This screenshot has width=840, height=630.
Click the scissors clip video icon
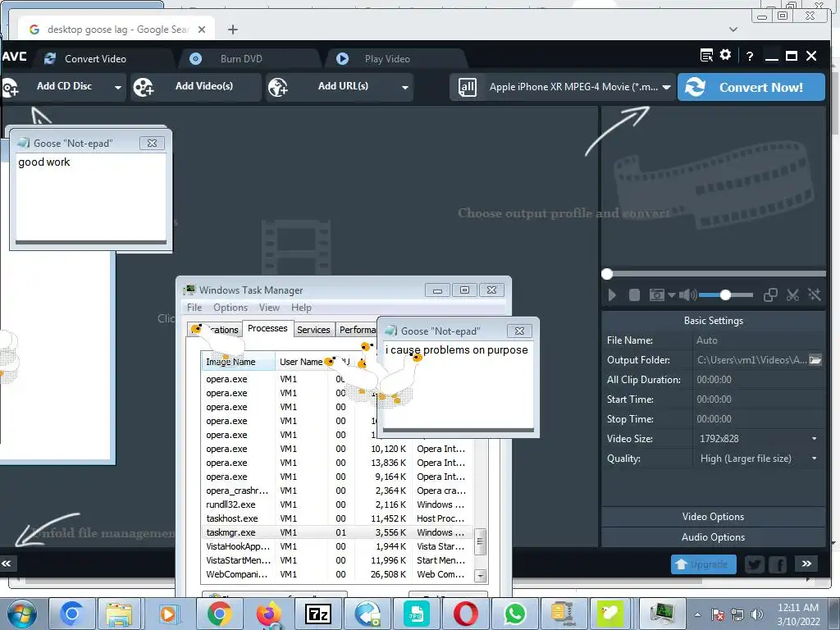coord(793,295)
